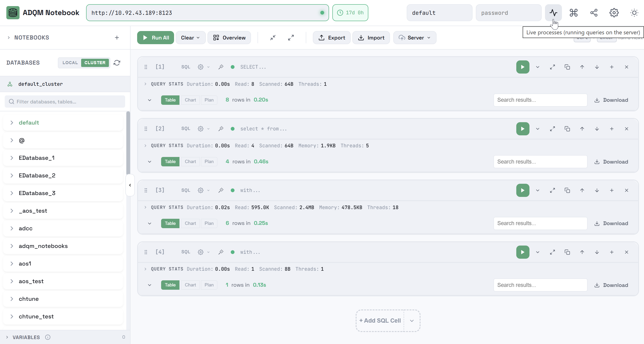Viewport: 644px width, 344px height.
Task: Collapse the left sidebar panel
Action: (x=130, y=185)
